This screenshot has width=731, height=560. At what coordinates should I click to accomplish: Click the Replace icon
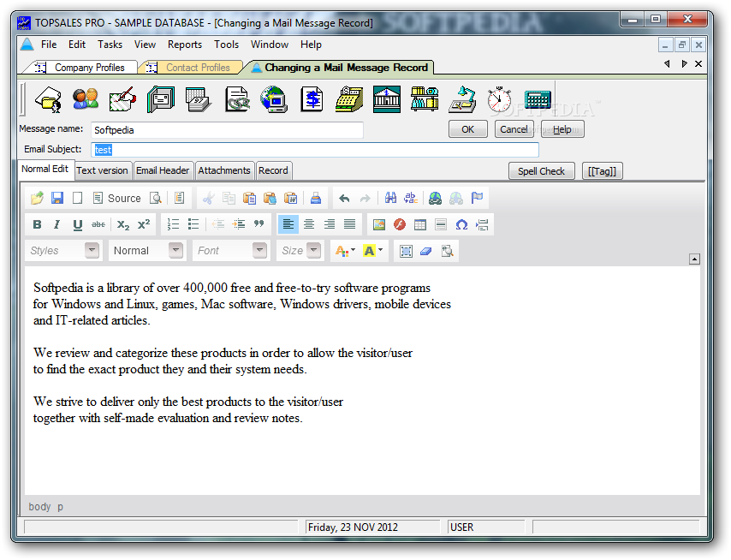tap(411, 198)
